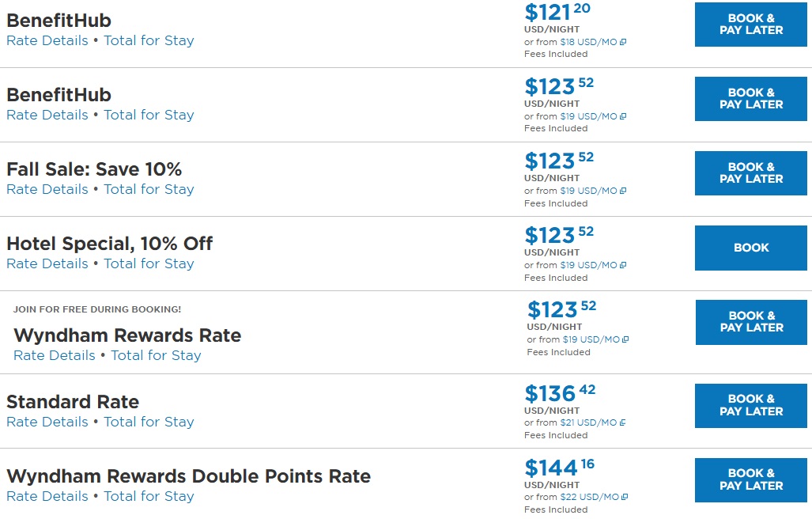Click external-link icon beside $21 USD/MO

pyautogui.click(x=624, y=423)
